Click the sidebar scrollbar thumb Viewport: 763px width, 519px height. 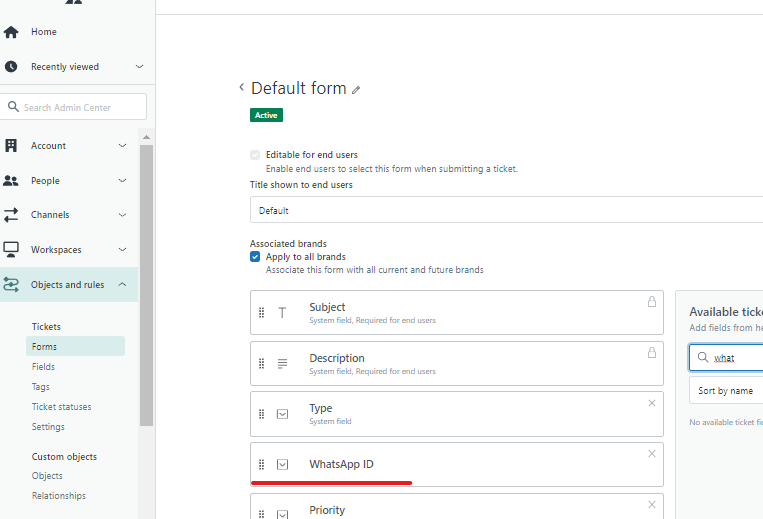(146, 286)
